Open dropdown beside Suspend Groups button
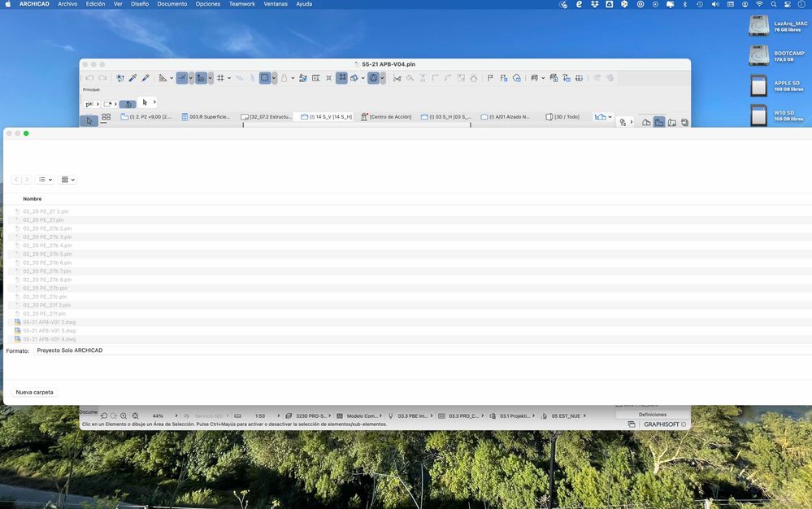812x509 pixels. coord(274,78)
